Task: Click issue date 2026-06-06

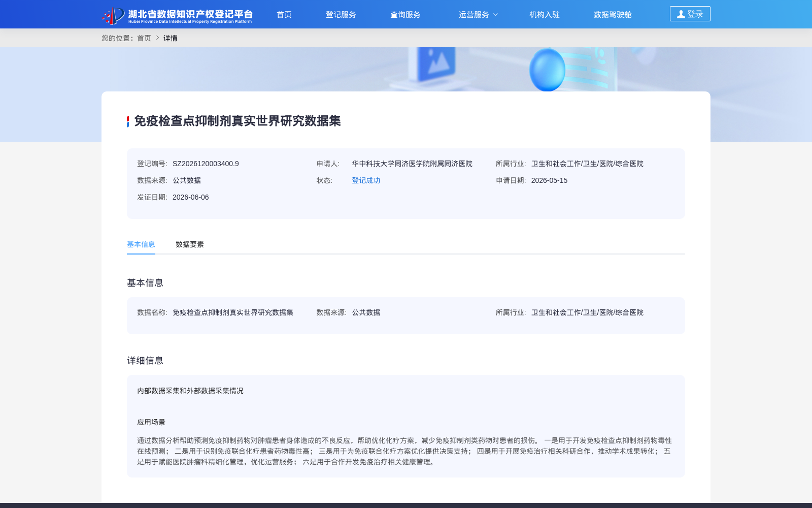Action: pyautogui.click(x=190, y=197)
